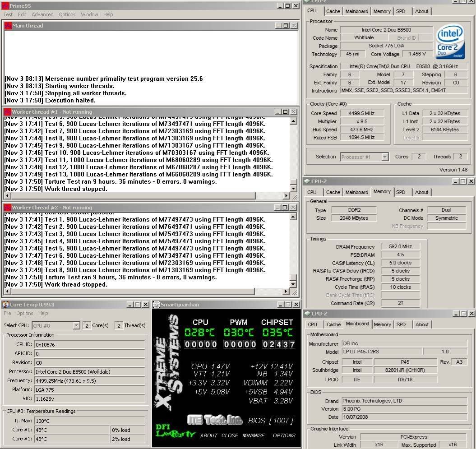This screenshot has height=449, width=476.
Task: Expand the Select CPU dropdown in Core Temp
Action: coord(77,325)
